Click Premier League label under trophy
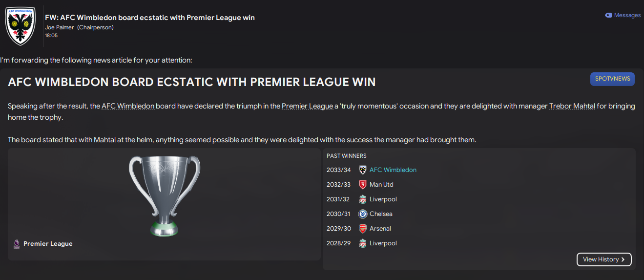The image size is (644, 280). click(x=48, y=244)
